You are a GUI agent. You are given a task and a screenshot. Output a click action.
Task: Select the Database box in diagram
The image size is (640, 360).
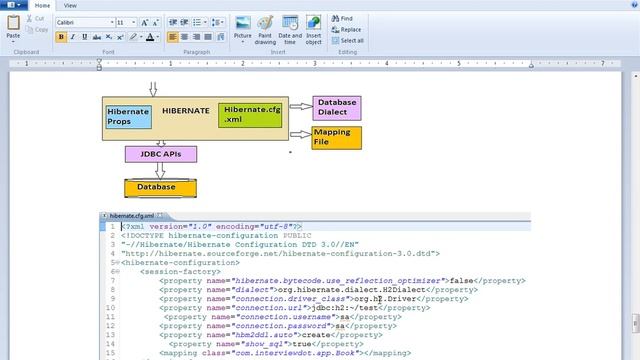160,188
